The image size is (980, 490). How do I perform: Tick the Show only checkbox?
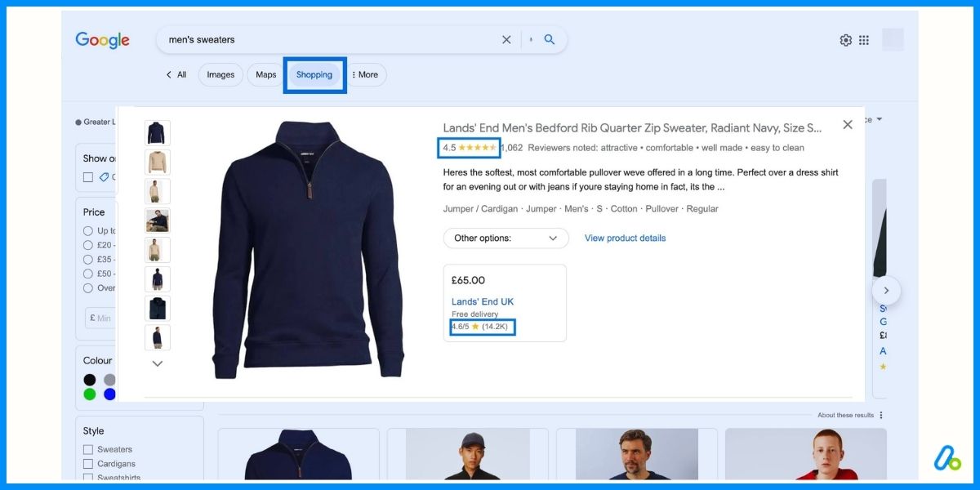[88, 177]
